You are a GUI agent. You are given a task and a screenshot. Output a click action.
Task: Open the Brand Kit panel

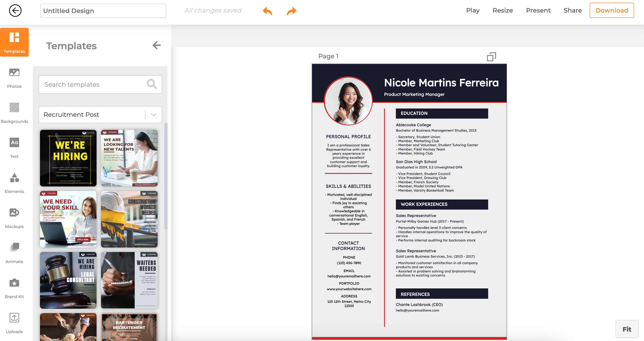click(14, 288)
